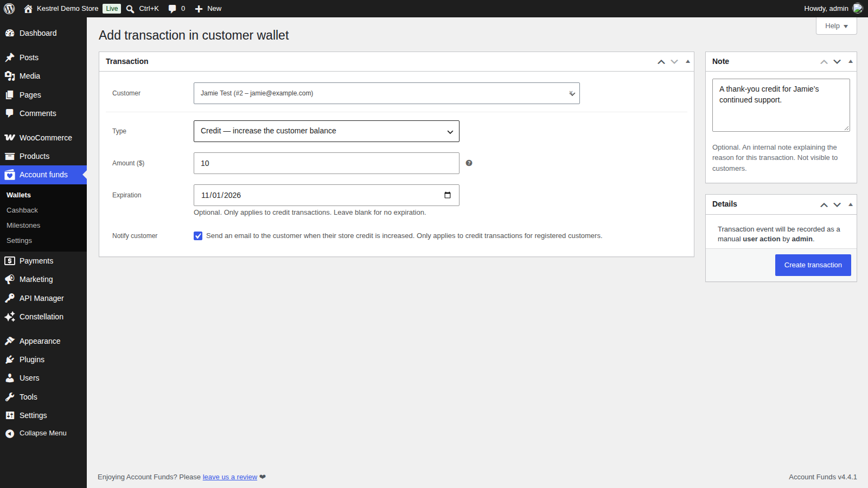Image resolution: width=868 pixels, height=488 pixels.
Task: Click the home icon beside Kestrel Demo Store
Action: 28,9
